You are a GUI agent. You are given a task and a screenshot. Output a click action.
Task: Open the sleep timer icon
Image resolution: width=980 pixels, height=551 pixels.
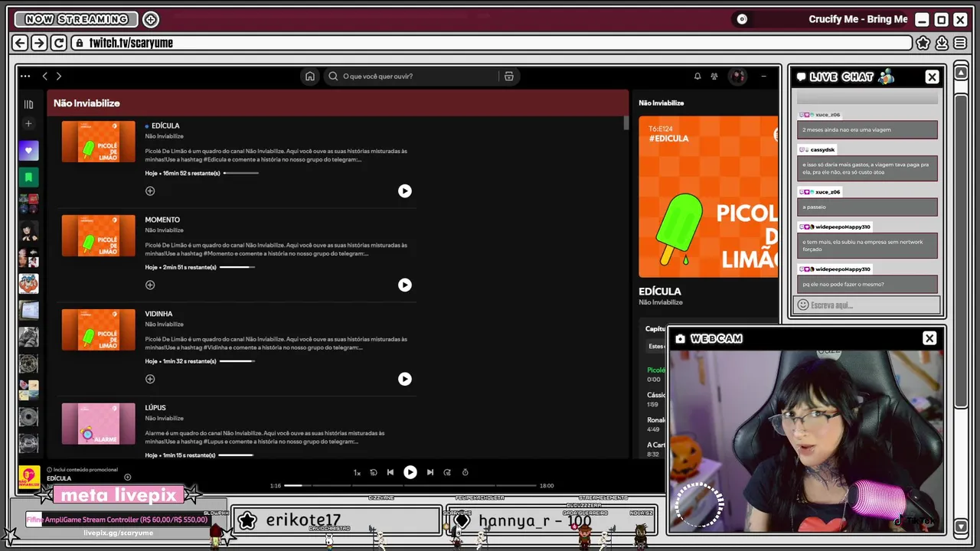coord(465,472)
